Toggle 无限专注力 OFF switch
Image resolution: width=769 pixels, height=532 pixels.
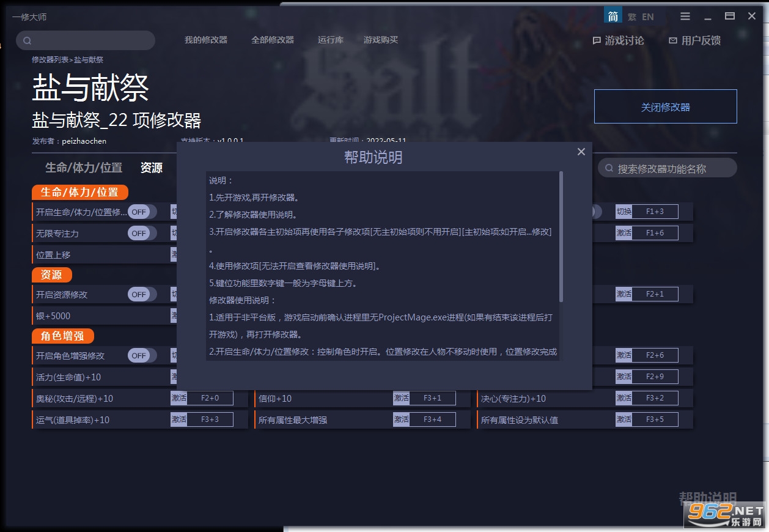(142, 233)
